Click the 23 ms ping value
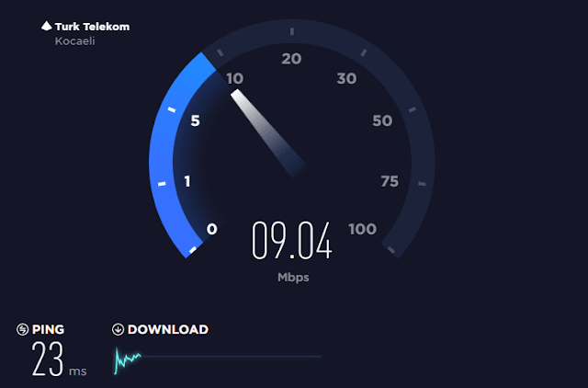Image resolution: width=588 pixels, height=388 pixels. (x=59, y=359)
